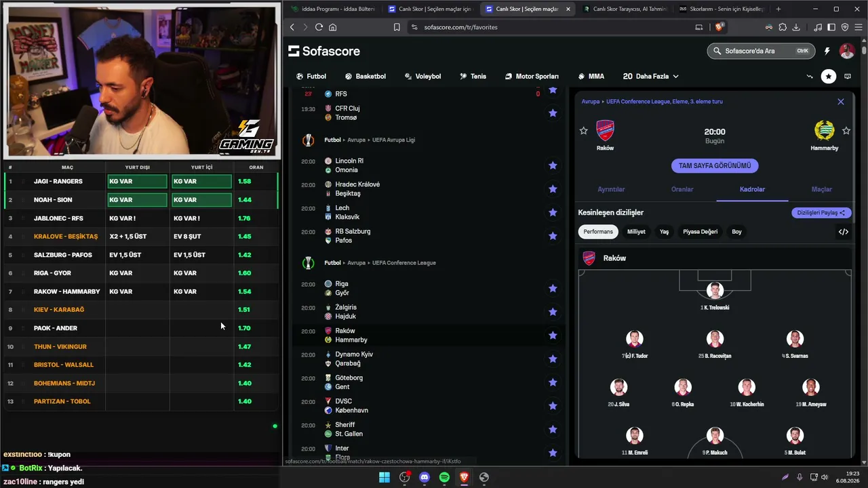Toggle favorite star for CFR Cluj–Tromsø
This screenshot has height=488, width=868.
point(553,113)
